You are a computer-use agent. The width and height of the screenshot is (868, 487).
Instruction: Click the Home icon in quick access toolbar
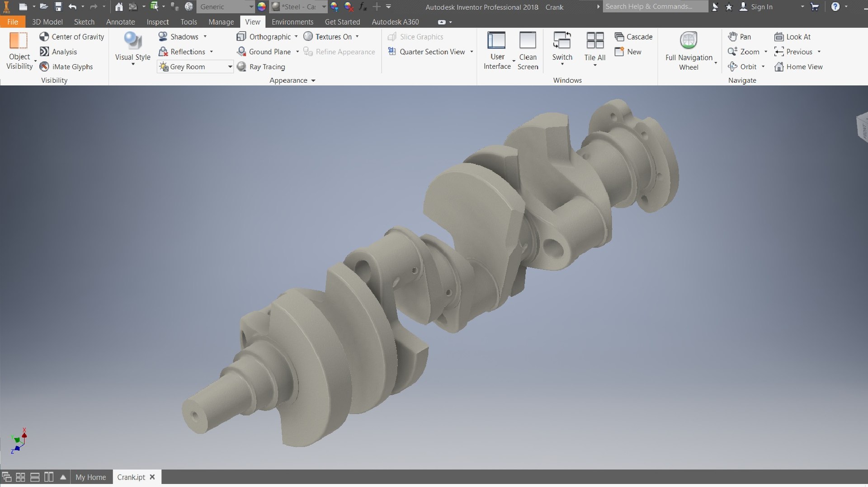pos(119,7)
